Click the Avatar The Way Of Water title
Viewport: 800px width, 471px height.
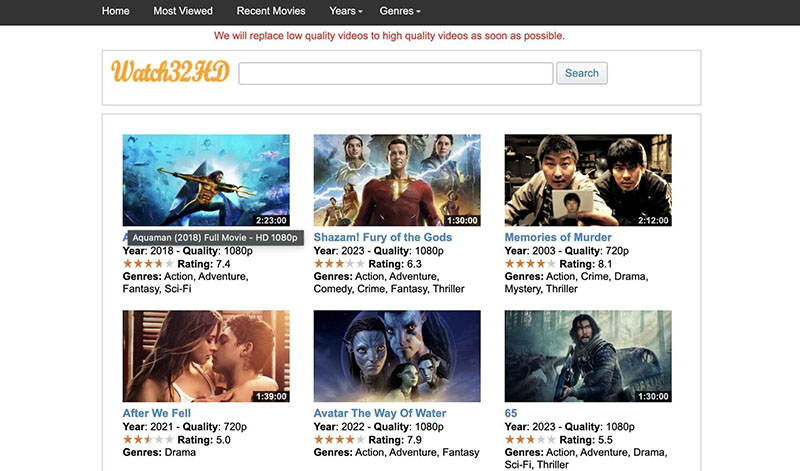coord(380,413)
